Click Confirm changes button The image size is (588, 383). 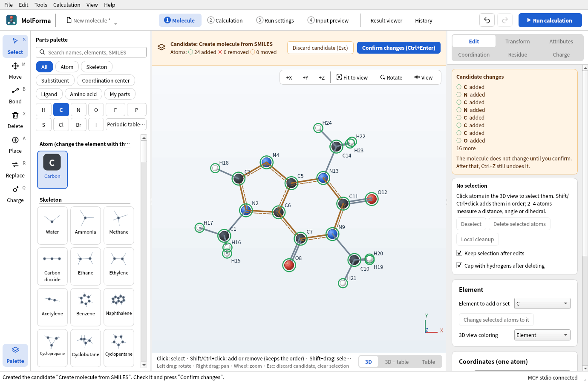pyautogui.click(x=399, y=48)
